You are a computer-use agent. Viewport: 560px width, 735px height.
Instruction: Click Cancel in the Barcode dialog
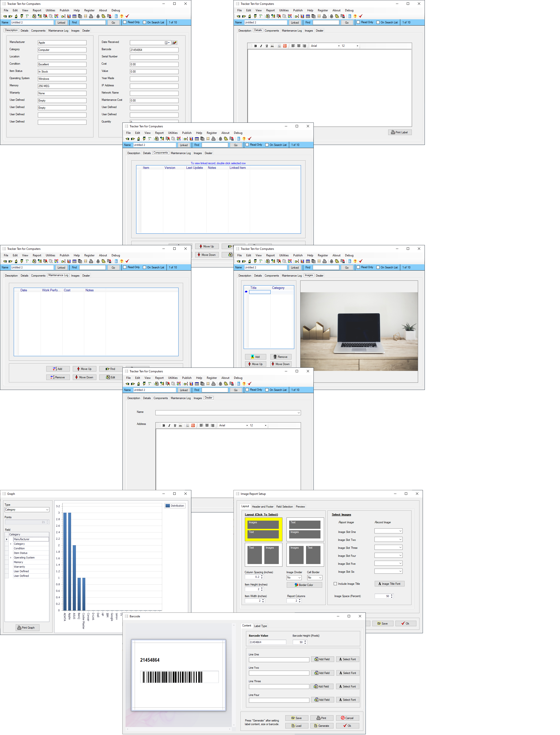click(x=347, y=718)
